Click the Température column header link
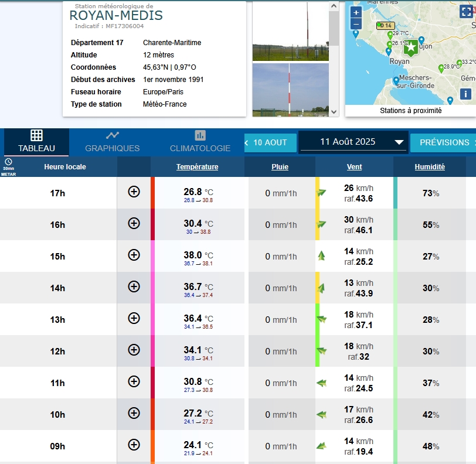This screenshot has width=476, height=464. coord(197,167)
